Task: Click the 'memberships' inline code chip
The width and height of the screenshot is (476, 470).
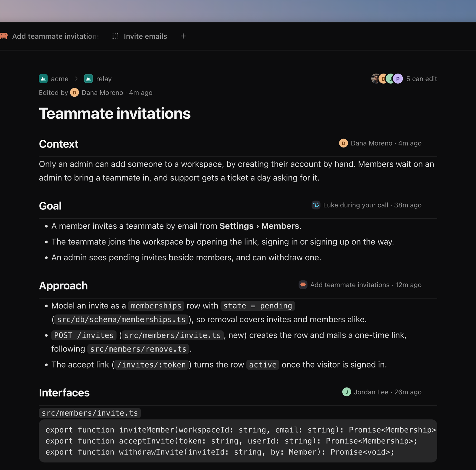Action: click(156, 306)
